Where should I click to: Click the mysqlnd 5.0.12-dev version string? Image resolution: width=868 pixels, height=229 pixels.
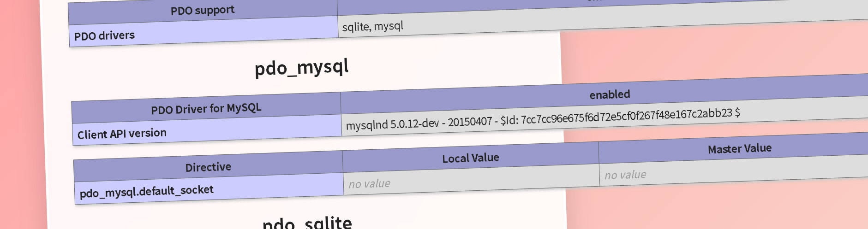543,119
